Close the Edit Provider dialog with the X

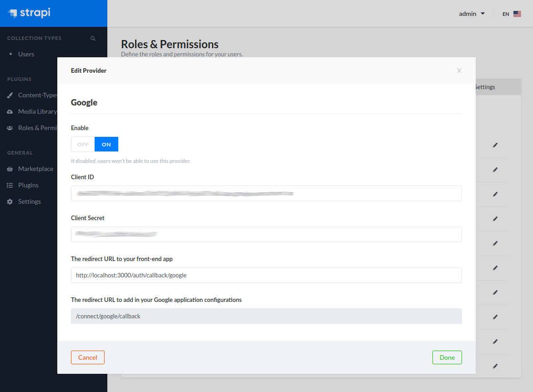pyautogui.click(x=459, y=71)
